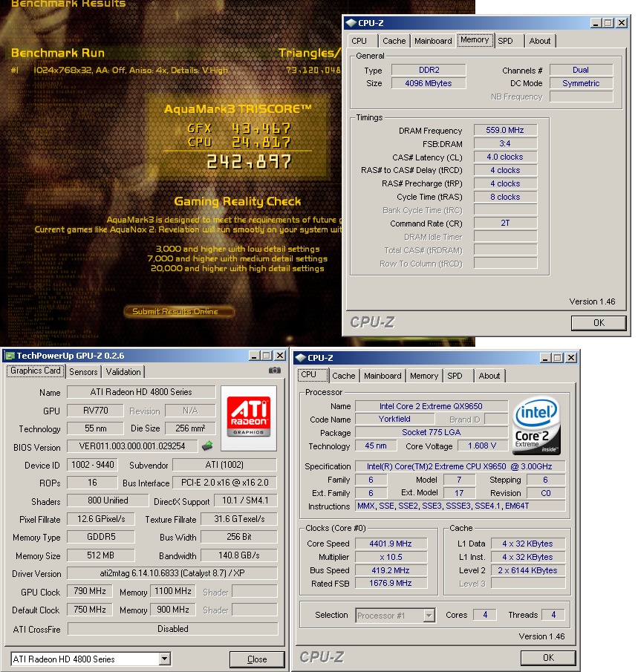Screen dimensions: 638x672
Task: Click the Core Speed 4401.9 MHz field
Action: [x=391, y=544]
